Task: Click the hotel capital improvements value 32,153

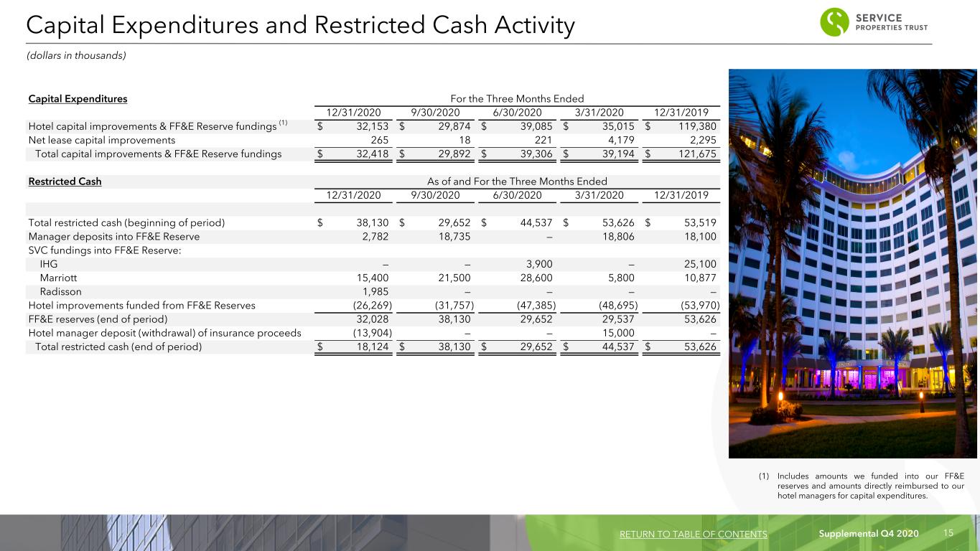Action: 371,126
